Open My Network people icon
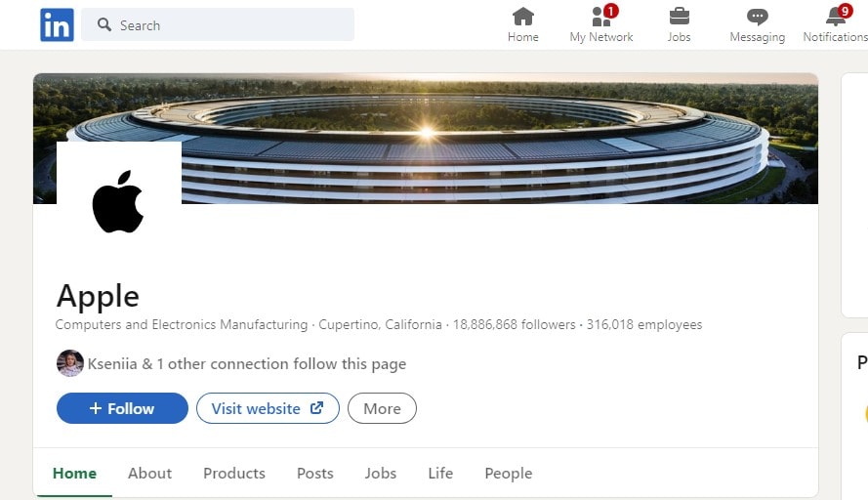This screenshot has width=868, height=500. (x=601, y=17)
